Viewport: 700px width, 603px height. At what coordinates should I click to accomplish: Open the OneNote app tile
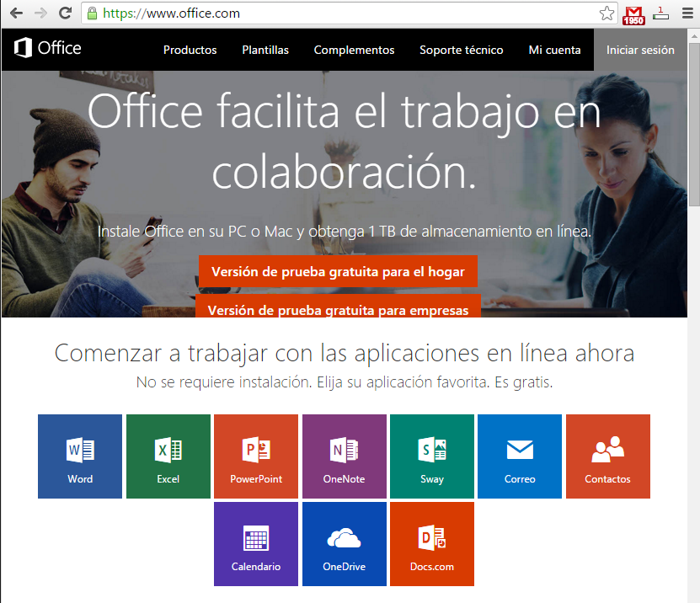tap(345, 456)
